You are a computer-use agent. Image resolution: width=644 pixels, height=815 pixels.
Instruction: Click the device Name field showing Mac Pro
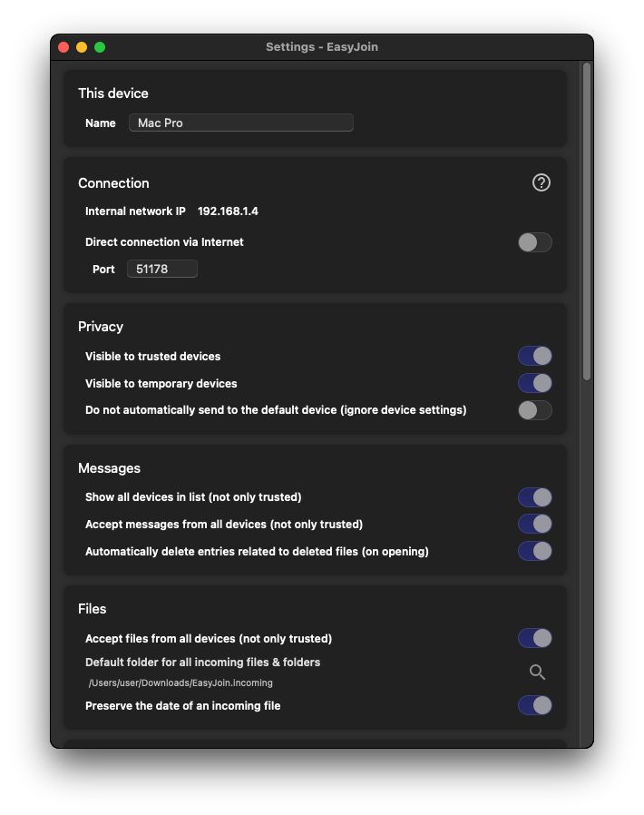point(241,123)
